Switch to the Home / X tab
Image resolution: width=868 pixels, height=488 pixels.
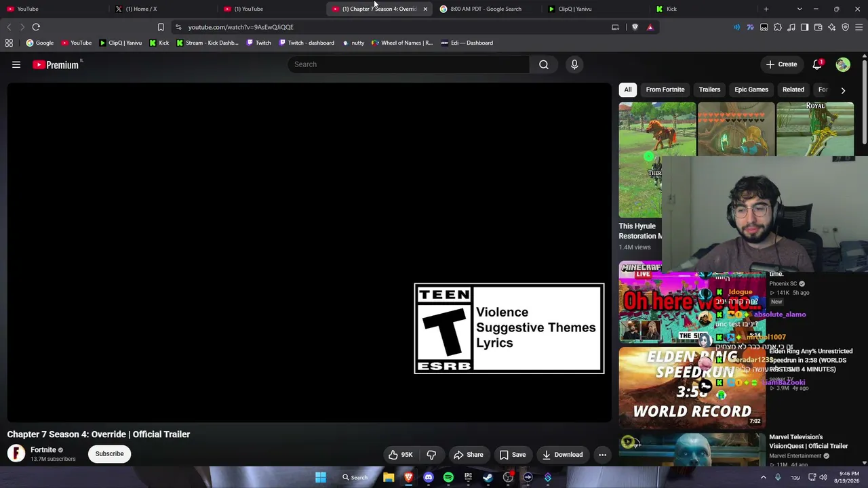163,9
